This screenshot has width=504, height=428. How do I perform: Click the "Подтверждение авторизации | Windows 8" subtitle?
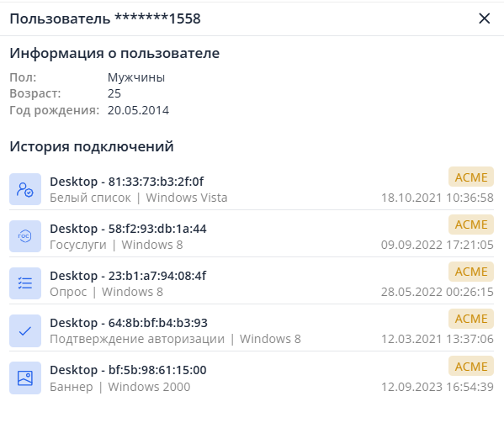coord(175,339)
